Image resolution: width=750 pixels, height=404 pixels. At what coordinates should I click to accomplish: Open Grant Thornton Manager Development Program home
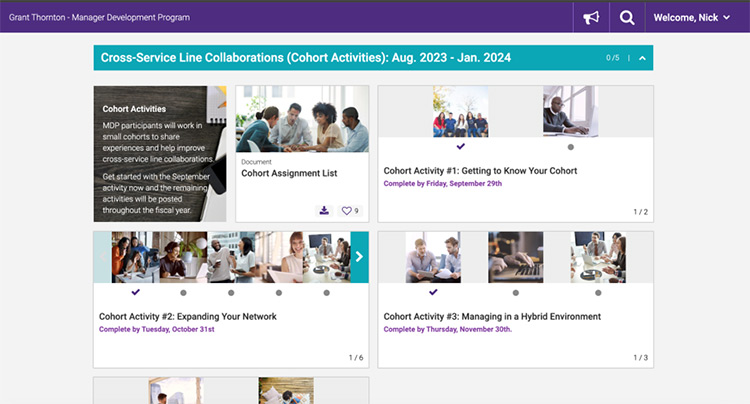(x=99, y=17)
